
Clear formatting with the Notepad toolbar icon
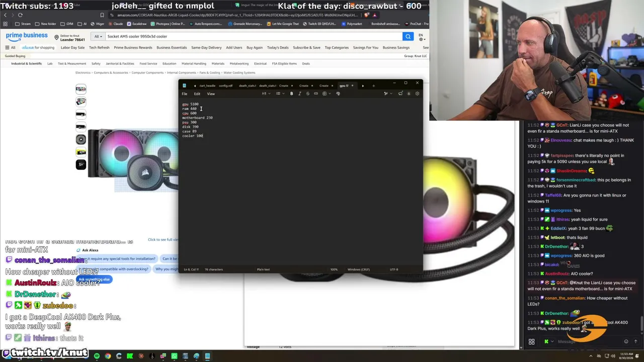tap(338, 94)
